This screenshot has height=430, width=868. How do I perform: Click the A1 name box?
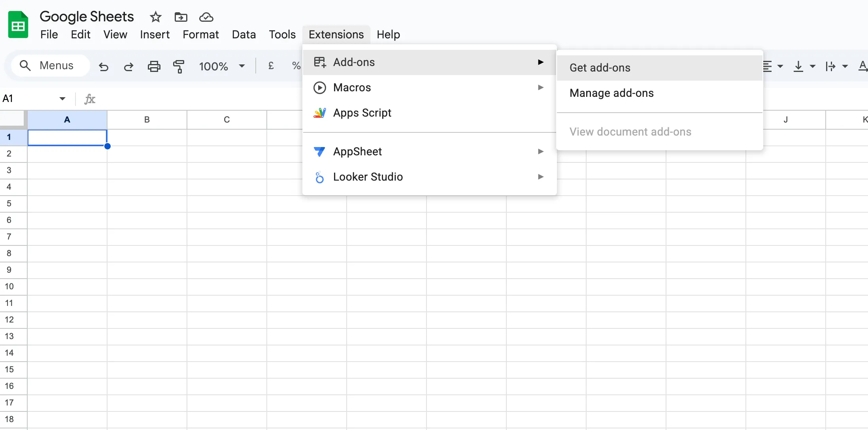coord(34,98)
